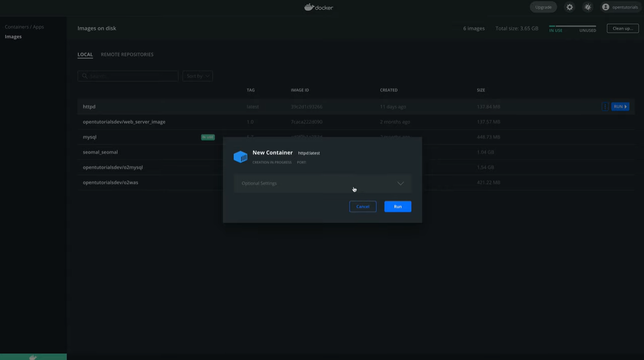Click the 6 images count text

pyautogui.click(x=474, y=28)
